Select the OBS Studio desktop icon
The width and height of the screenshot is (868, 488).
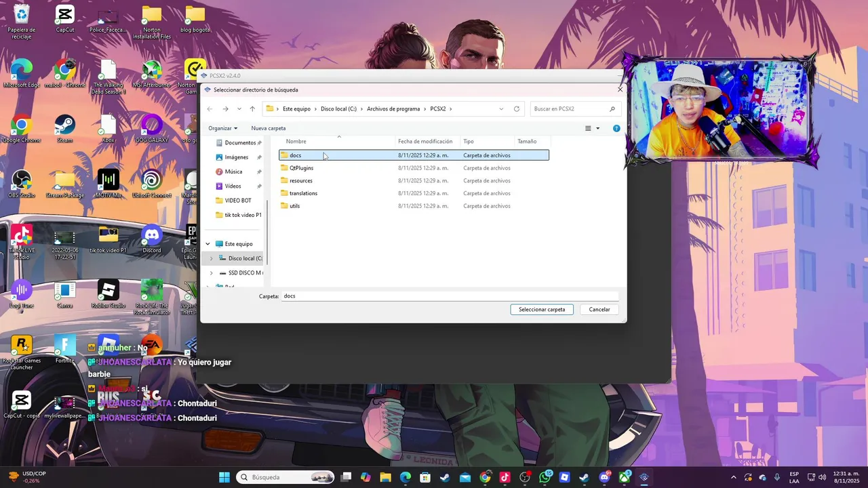coord(22,184)
